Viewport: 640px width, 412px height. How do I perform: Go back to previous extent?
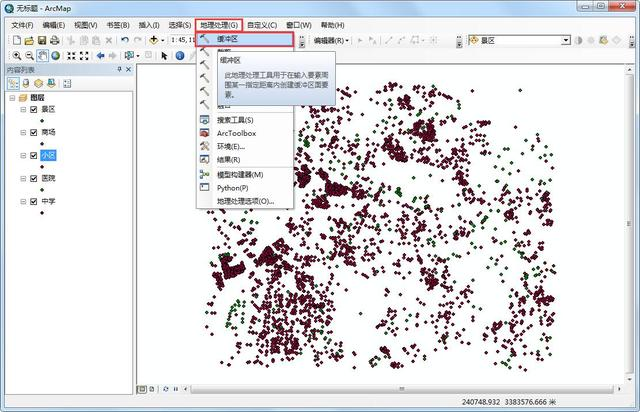pos(100,56)
